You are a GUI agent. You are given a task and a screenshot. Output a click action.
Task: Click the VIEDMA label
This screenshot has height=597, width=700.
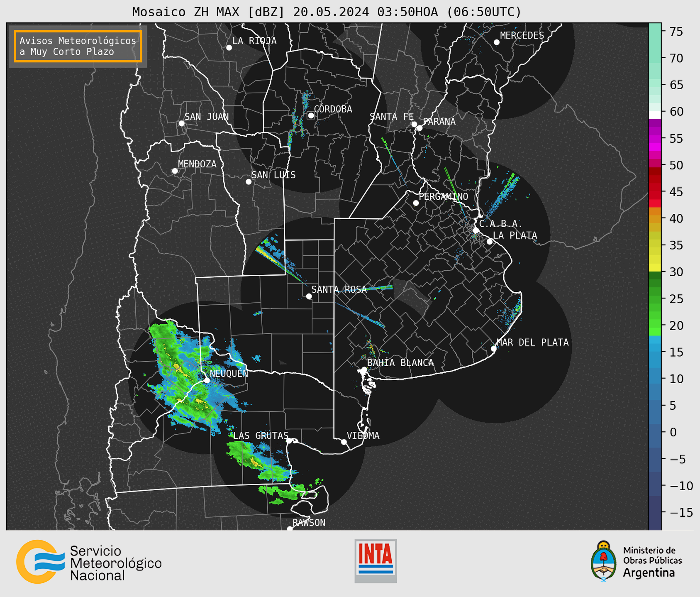pyautogui.click(x=363, y=436)
